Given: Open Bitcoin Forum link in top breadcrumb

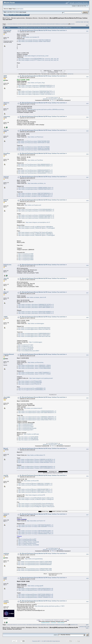Looking at the screenshot, I should (6, 18).
